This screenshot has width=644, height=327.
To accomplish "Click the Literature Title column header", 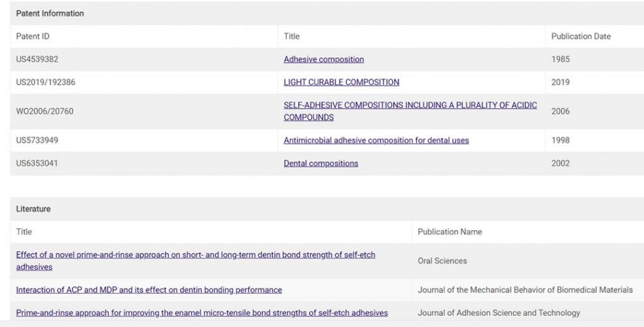I will click(24, 231).
